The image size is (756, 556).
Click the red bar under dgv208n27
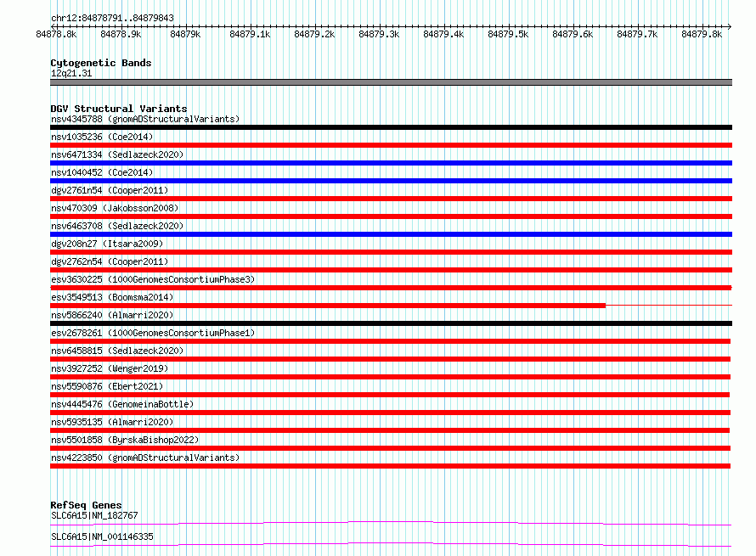click(x=391, y=252)
